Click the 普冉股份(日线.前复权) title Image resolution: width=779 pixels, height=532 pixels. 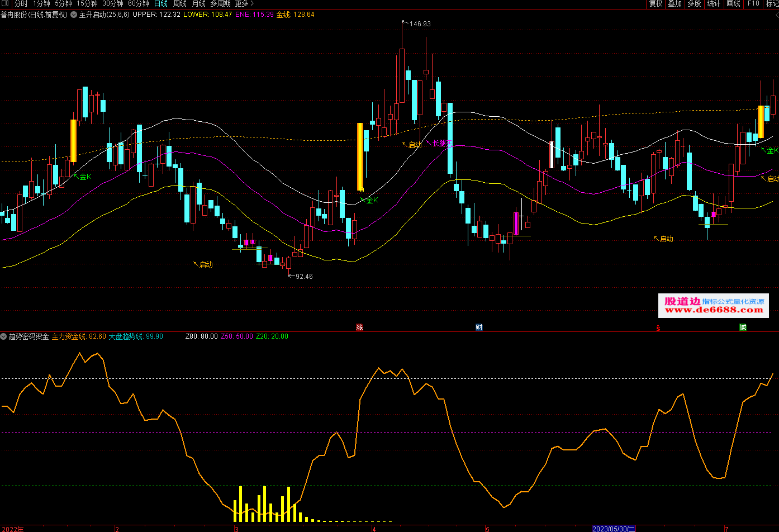[34, 15]
